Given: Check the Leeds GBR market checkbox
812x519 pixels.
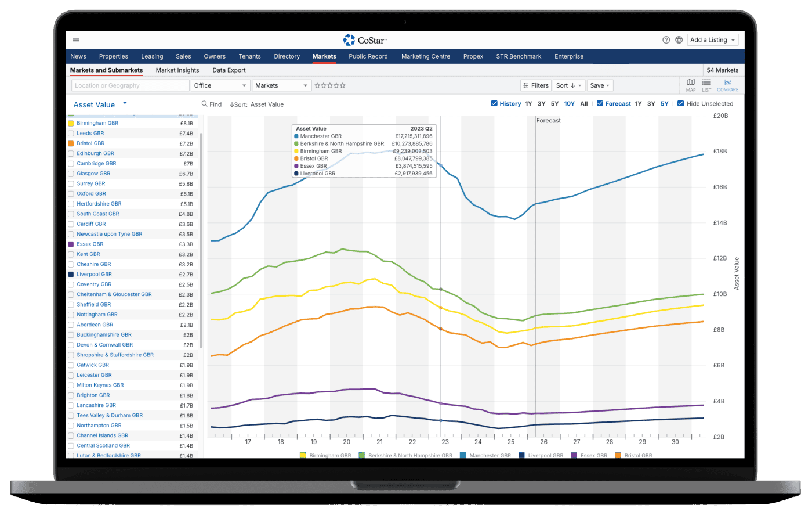Looking at the screenshot, I should click(x=71, y=134).
